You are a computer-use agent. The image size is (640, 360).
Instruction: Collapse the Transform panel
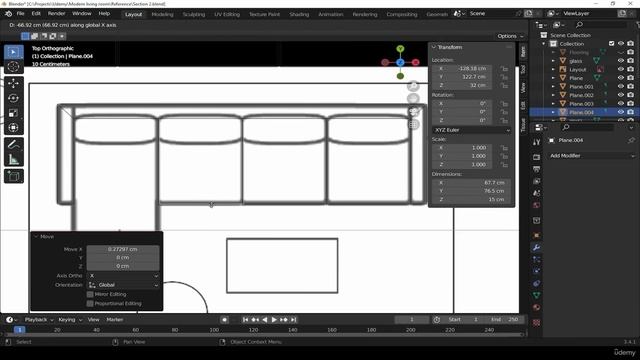coord(434,47)
